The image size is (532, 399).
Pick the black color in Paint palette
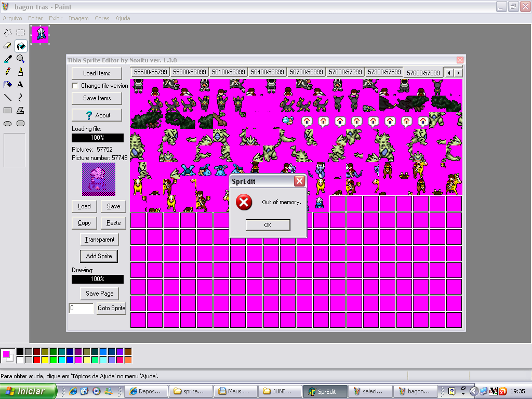tap(20, 352)
